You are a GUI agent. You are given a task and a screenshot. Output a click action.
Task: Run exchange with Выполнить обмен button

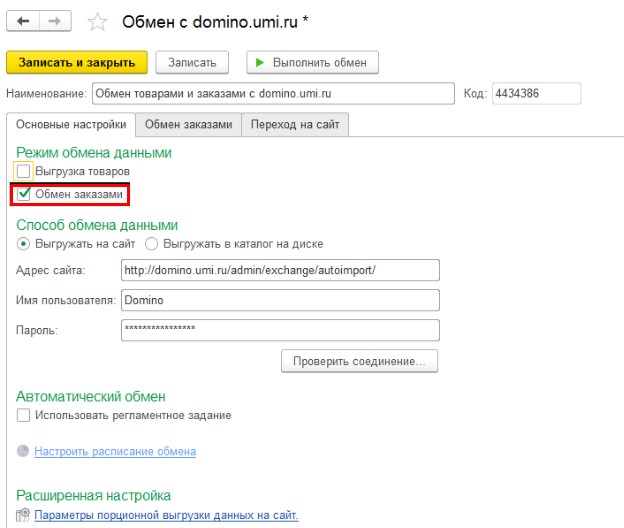pyautogui.click(x=312, y=62)
